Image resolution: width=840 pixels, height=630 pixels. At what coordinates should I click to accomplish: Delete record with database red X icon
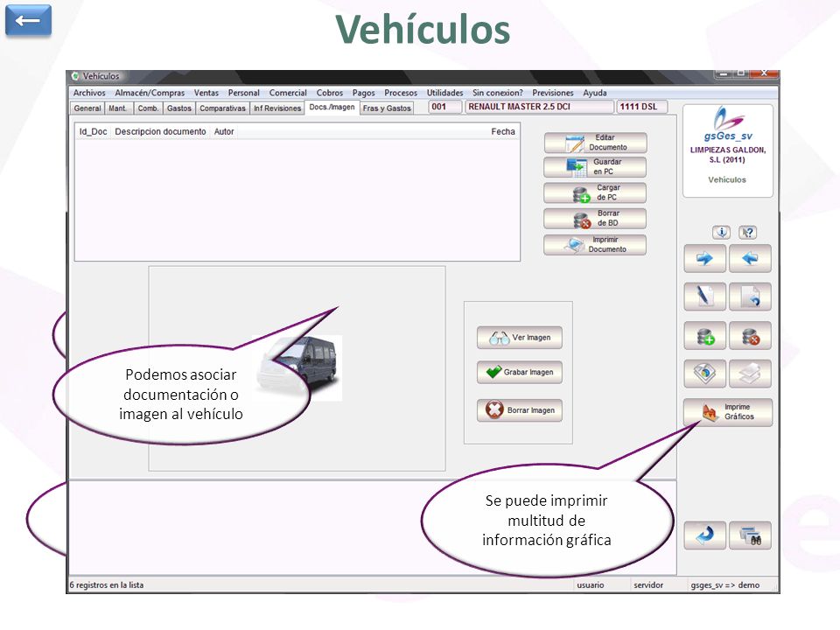tap(750, 336)
